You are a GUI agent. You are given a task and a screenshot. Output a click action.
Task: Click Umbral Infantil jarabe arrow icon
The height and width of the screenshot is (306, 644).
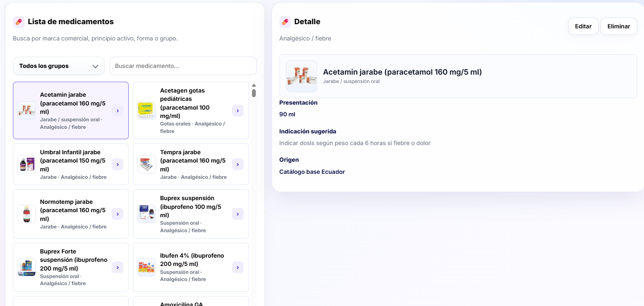pyautogui.click(x=117, y=164)
